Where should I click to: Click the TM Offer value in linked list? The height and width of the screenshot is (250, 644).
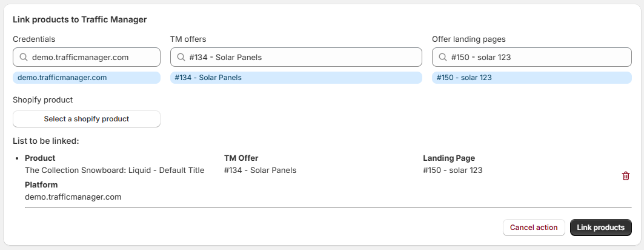(x=260, y=171)
